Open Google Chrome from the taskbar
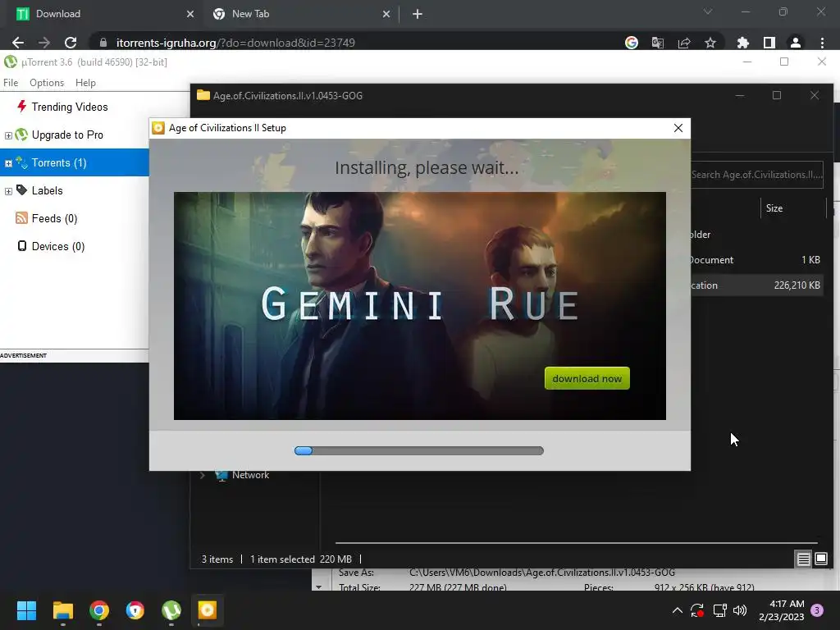Screen dimensions: 840x630 [x=99, y=610]
